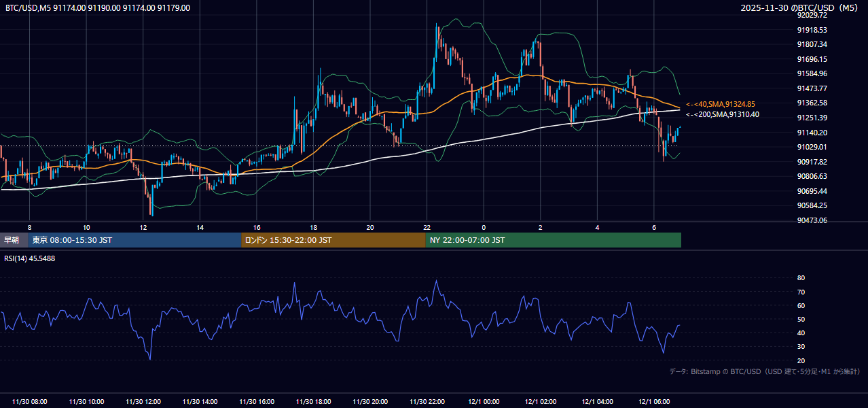
Task: Select the 11/30 18:00 time label
Action: pyautogui.click(x=313, y=402)
